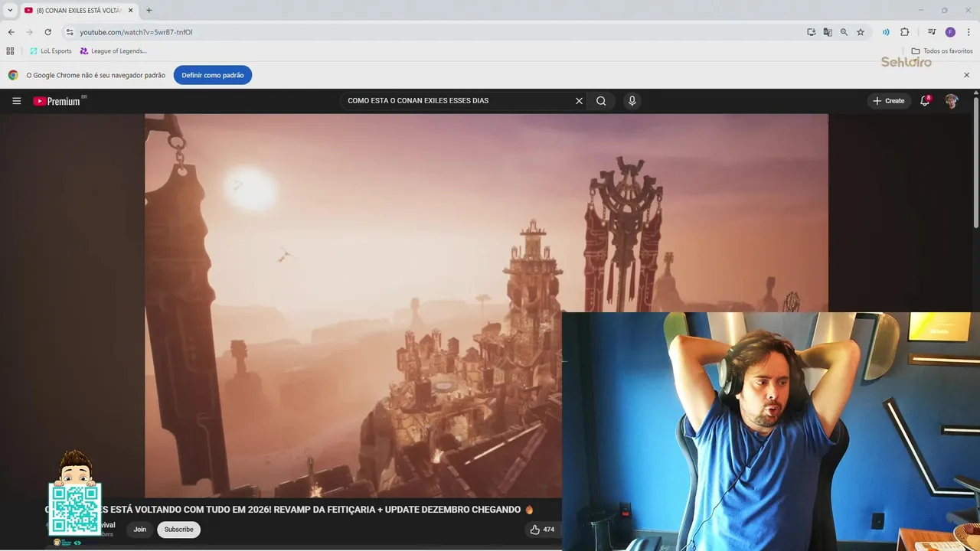Open the YouTube hamburger guide menu
980x551 pixels.
pos(16,101)
